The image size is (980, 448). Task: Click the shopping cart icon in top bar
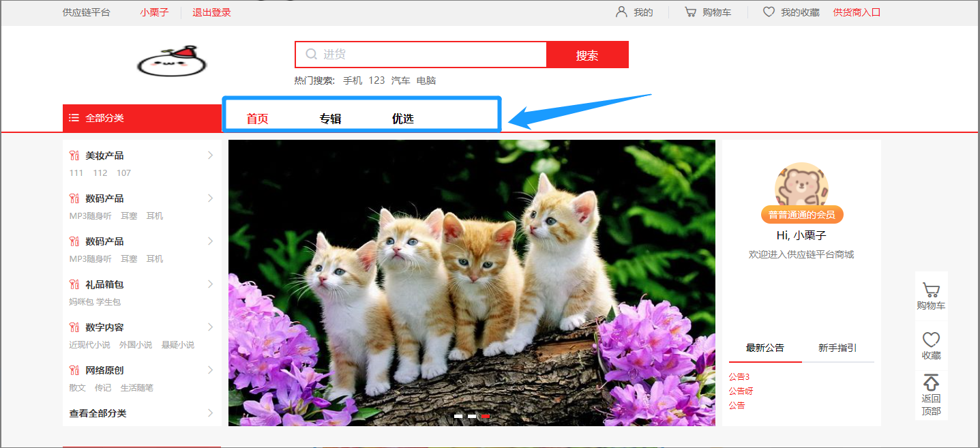pos(691,12)
